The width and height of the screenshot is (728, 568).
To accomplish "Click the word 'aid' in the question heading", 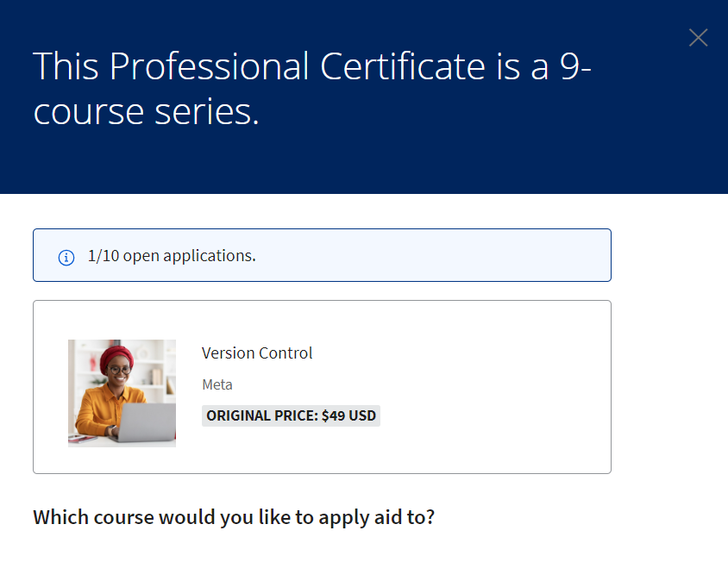I will pos(387,518).
